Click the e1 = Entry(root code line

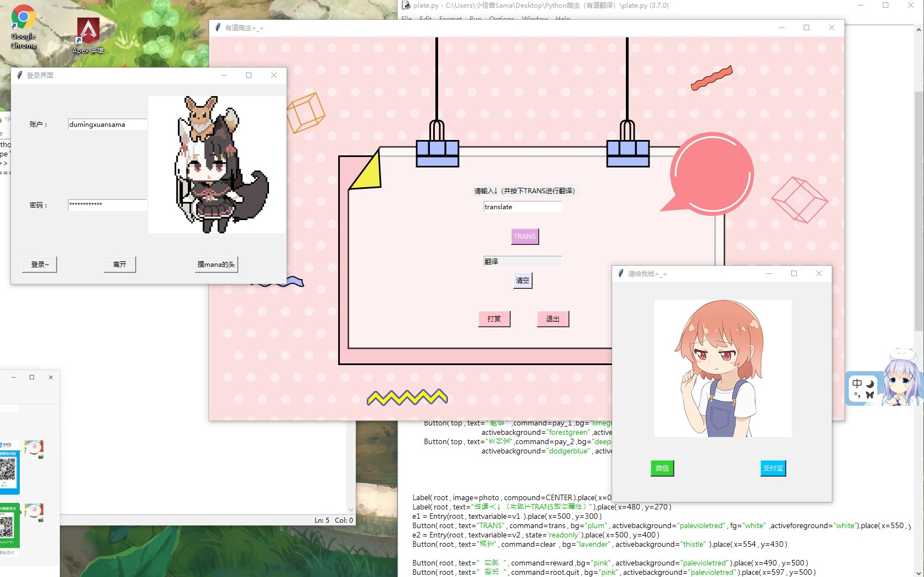507,516
